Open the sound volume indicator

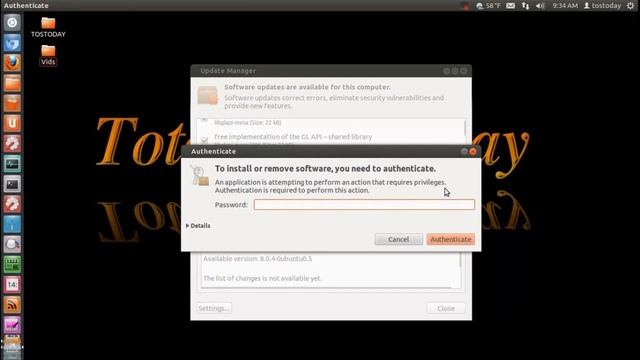click(x=540, y=6)
